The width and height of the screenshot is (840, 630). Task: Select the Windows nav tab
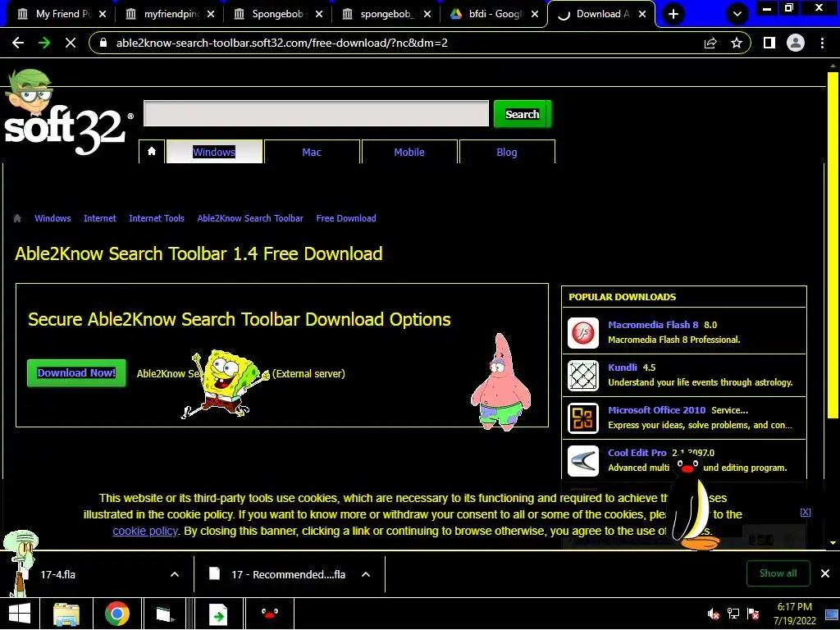[x=214, y=152]
